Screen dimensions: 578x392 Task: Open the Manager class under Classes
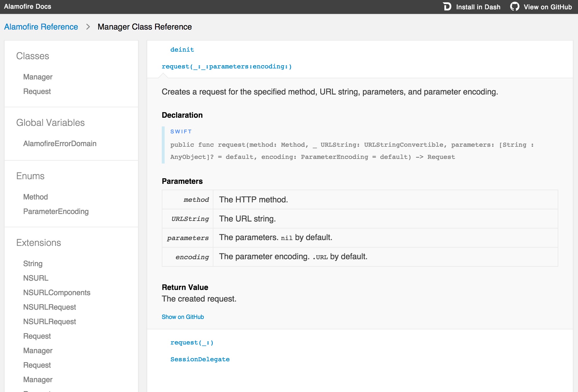38,77
